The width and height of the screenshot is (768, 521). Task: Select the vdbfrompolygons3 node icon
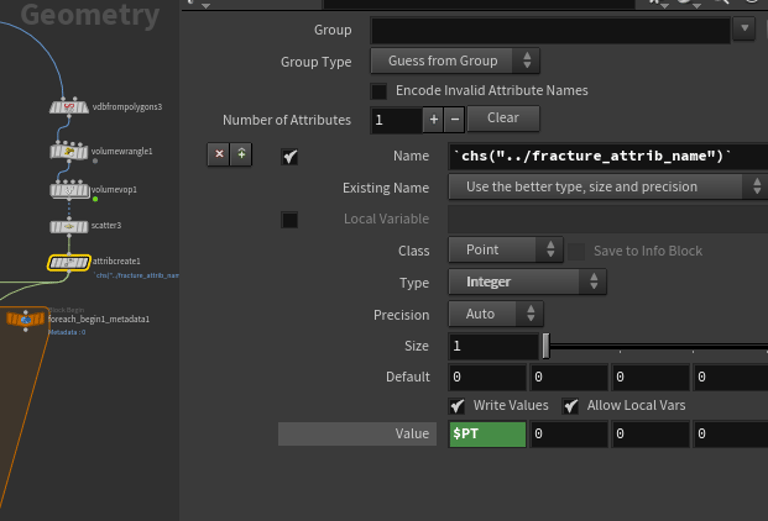(x=69, y=107)
